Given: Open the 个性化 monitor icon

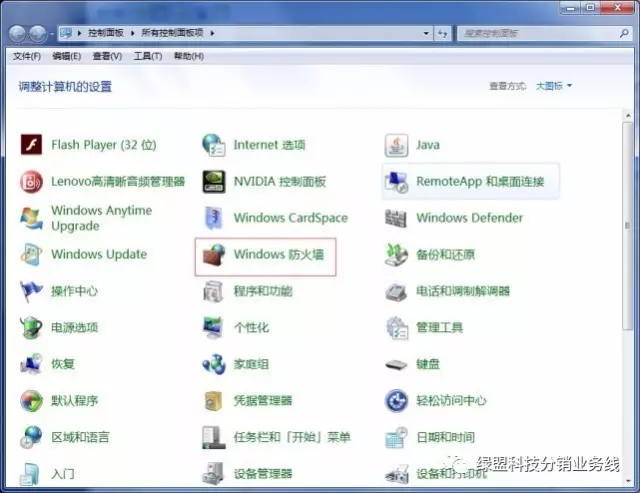Looking at the screenshot, I should point(214,327).
